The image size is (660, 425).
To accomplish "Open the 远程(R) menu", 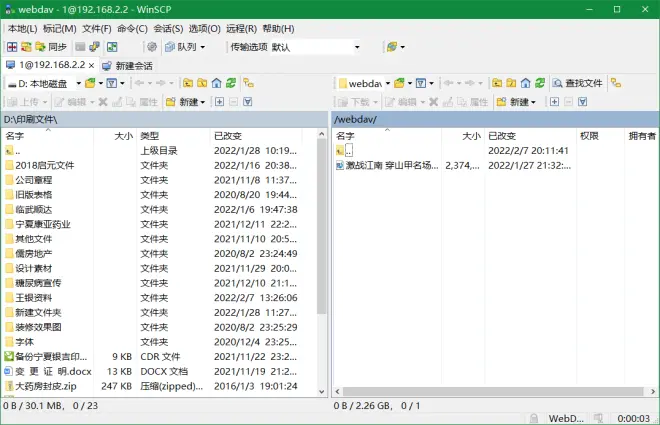I will 241,29.
